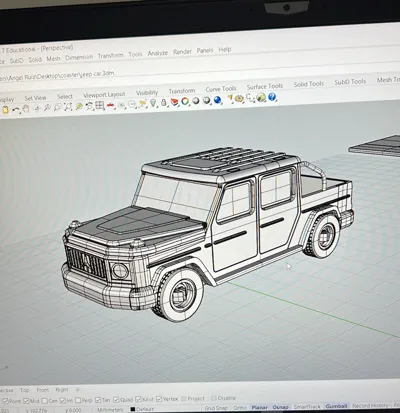Open the Millimeters units dropdown
400x413 pixels.
[110, 409]
